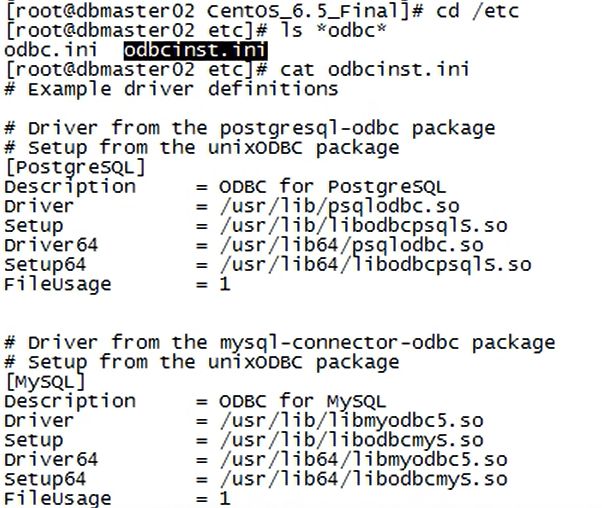Image resolution: width=602 pixels, height=508 pixels.
Task: Click the 'cat odbcinst.ini' command text
Action: (375, 70)
